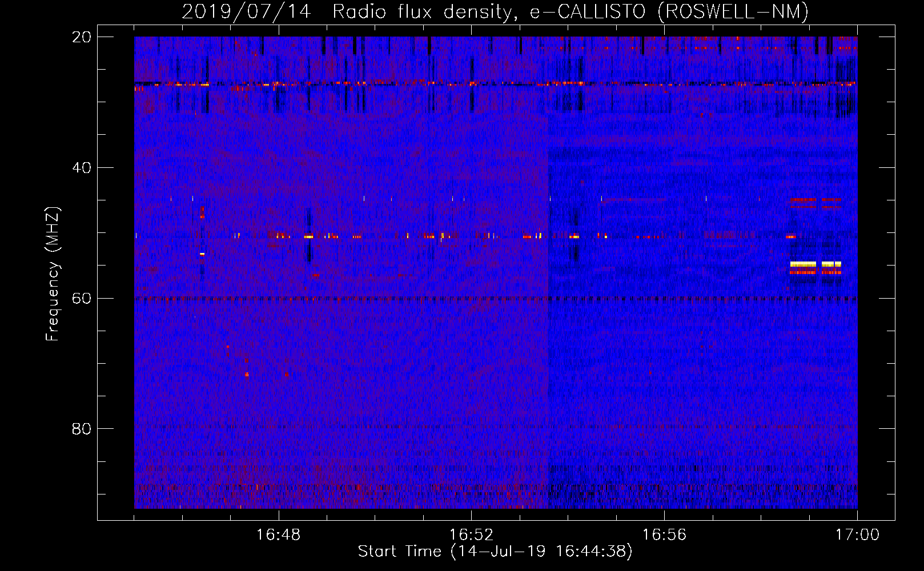Click the 'Start Time (14-Jul-19 16:44:38)' label
Image resolution: width=924 pixels, height=571 pixels.
(495, 552)
